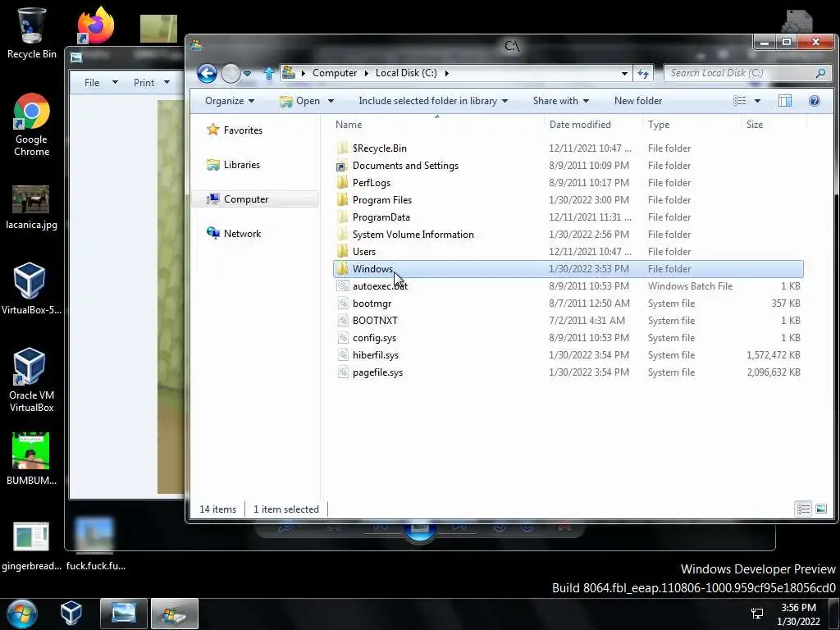
Task: Select System Volume Information folder
Action: point(568,234)
